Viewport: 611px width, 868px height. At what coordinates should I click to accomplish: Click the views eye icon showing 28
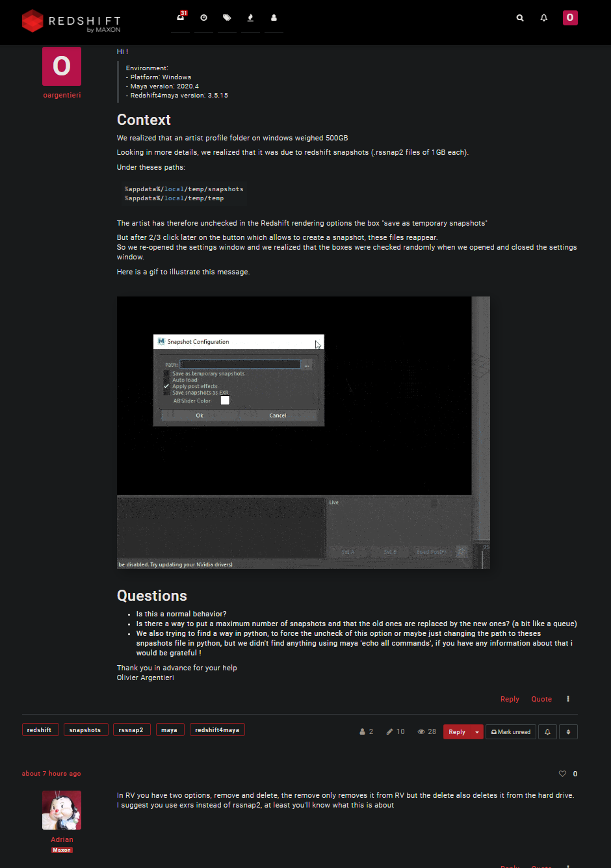[421, 731]
